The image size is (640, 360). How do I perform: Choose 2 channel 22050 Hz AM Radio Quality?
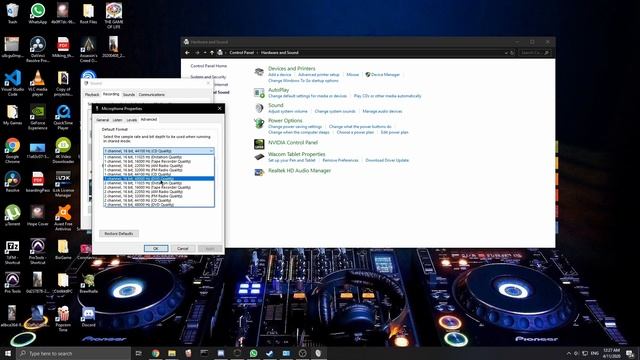coord(159,191)
